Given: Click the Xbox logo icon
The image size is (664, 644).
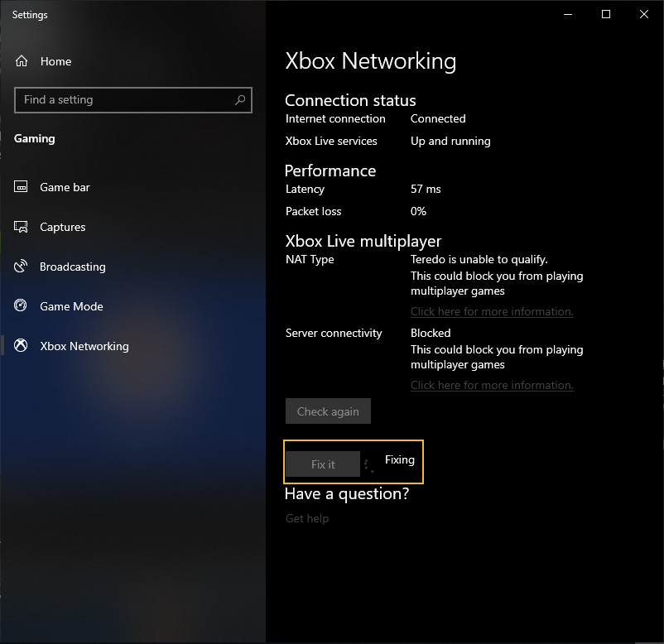Looking at the screenshot, I should point(21,345).
